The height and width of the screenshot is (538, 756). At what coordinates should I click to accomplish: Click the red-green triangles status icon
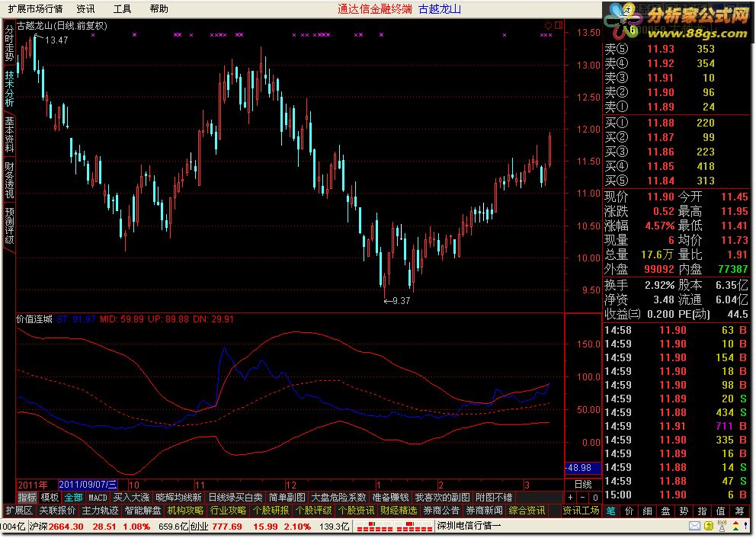[736, 526]
